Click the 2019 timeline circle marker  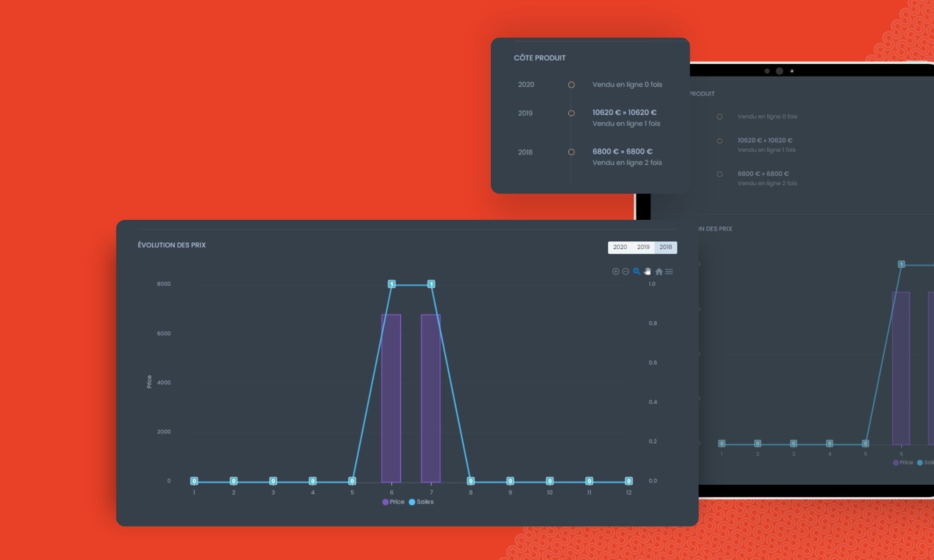coord(571,112)
